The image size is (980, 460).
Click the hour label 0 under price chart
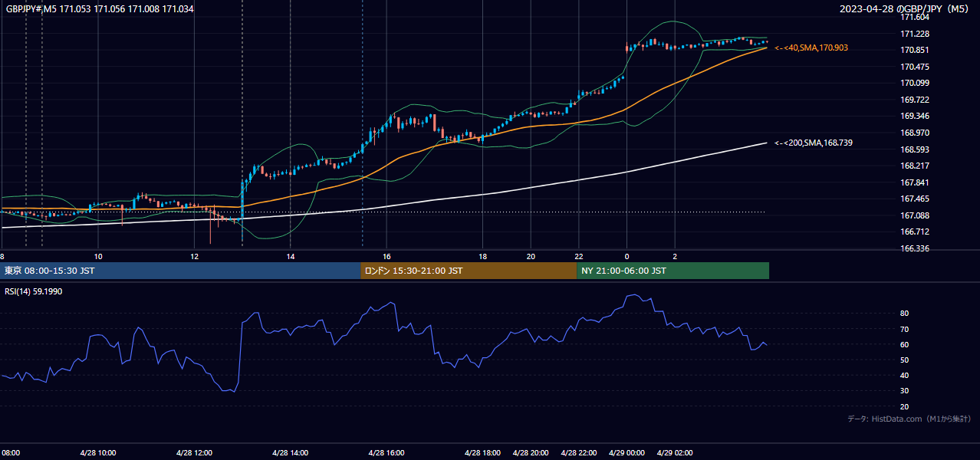[626, 256]
